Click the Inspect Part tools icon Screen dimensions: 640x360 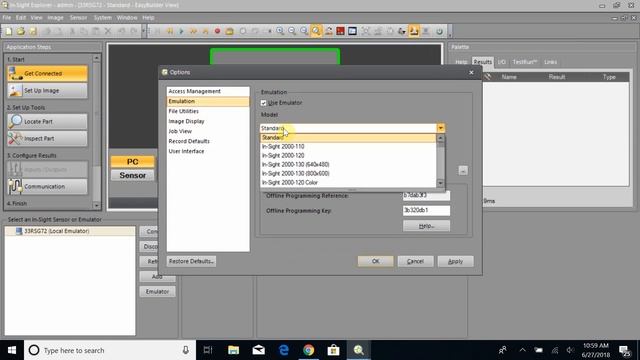[x=15, y=138]
